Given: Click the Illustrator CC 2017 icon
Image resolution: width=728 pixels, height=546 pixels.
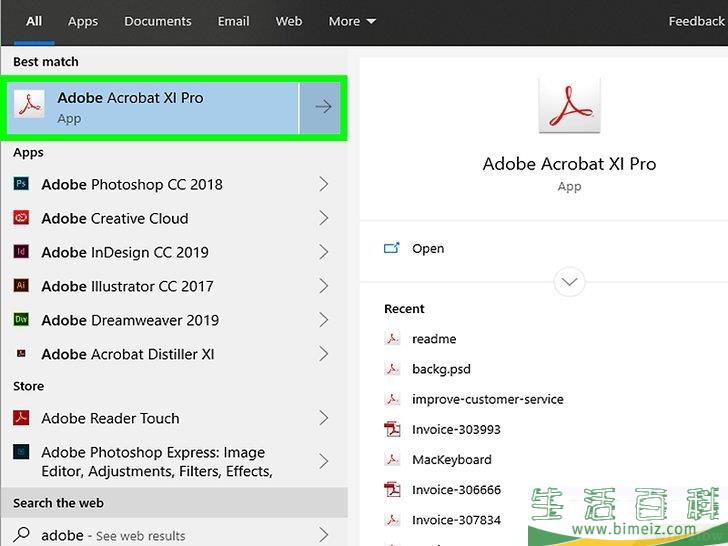Looking at the screenshot, I should (21, 286).
